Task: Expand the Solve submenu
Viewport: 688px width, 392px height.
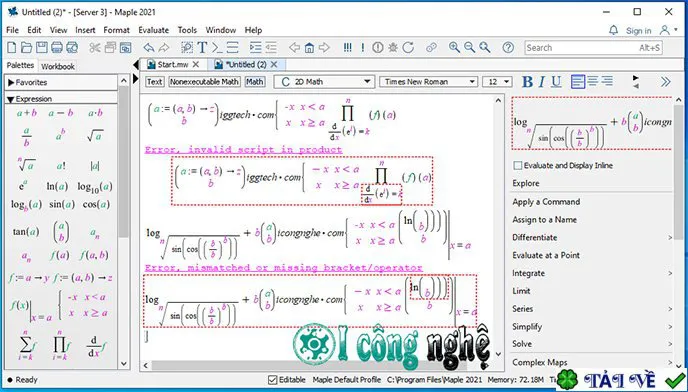Action: (670, 344)
